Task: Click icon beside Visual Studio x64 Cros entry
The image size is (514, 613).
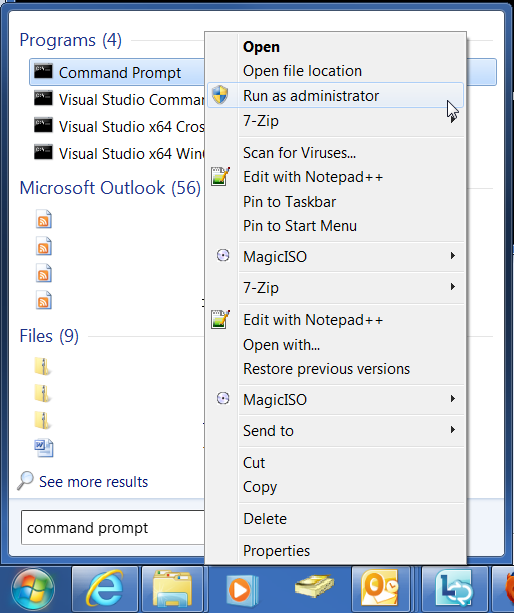Action: (43, 125)
